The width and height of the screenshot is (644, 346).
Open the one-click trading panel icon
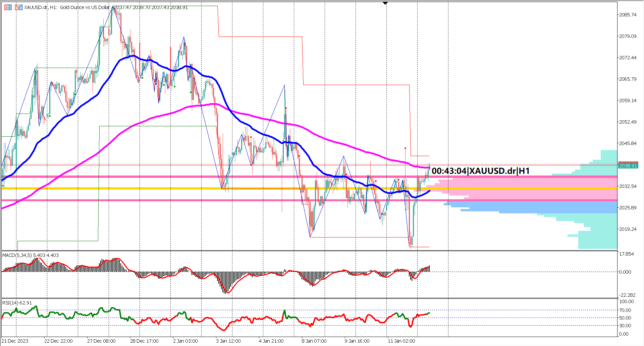[8, 7]
